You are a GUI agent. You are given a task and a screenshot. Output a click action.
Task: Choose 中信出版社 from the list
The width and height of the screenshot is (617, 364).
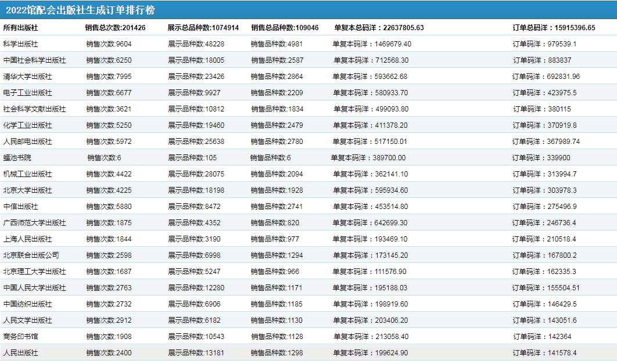point(20,207)
